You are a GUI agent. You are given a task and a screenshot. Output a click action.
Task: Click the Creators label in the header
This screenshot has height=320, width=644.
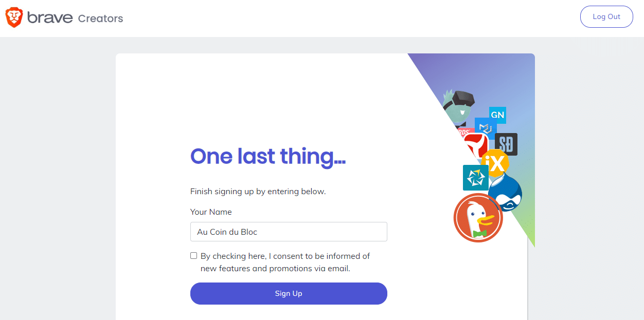coord(100,18)
